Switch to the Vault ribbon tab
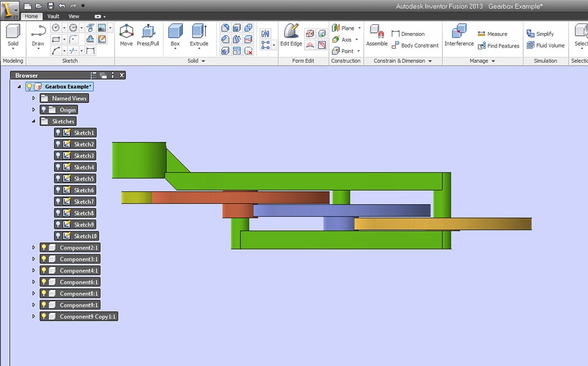588x366 pixels. coord(54,16)
